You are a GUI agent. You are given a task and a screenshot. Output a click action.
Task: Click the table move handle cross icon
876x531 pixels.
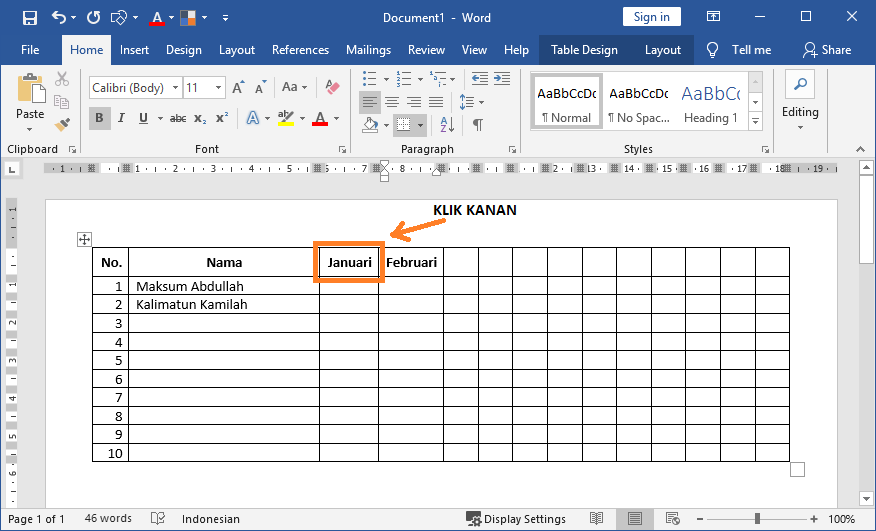point(84,240)
